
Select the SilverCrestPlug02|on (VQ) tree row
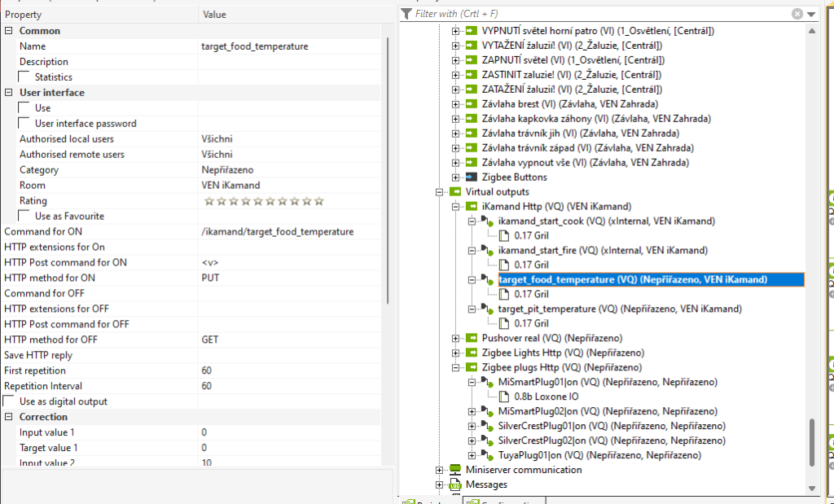click(612, 440)
